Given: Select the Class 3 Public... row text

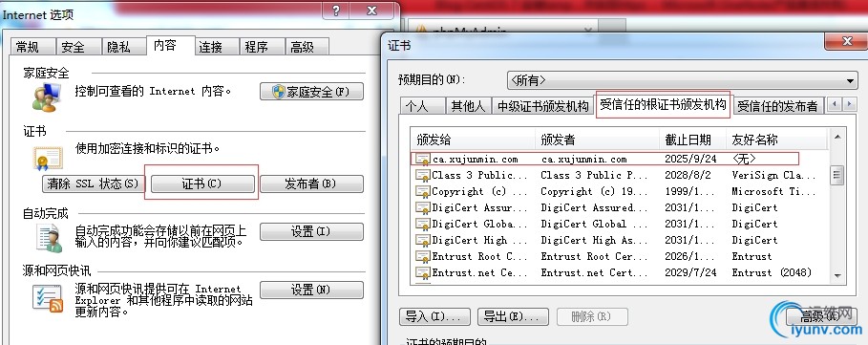Looking at the screenshot, I should pyautogui.click(x=480, y=175).
